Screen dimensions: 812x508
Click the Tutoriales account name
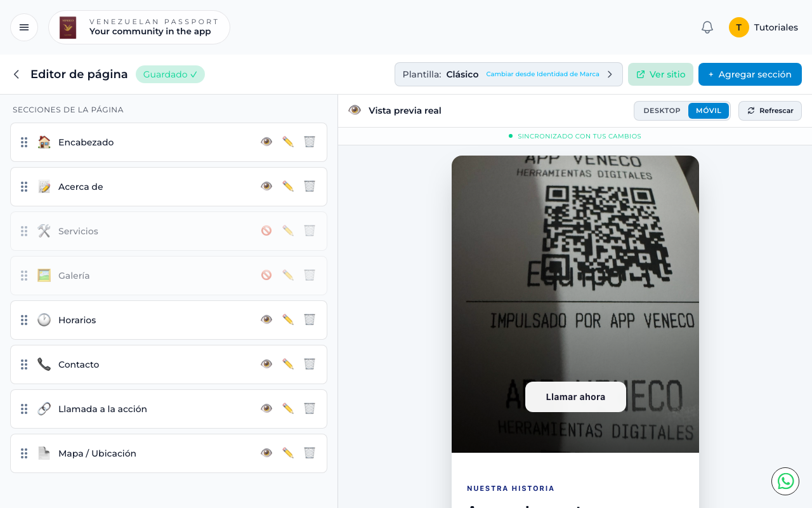point(776,27)
